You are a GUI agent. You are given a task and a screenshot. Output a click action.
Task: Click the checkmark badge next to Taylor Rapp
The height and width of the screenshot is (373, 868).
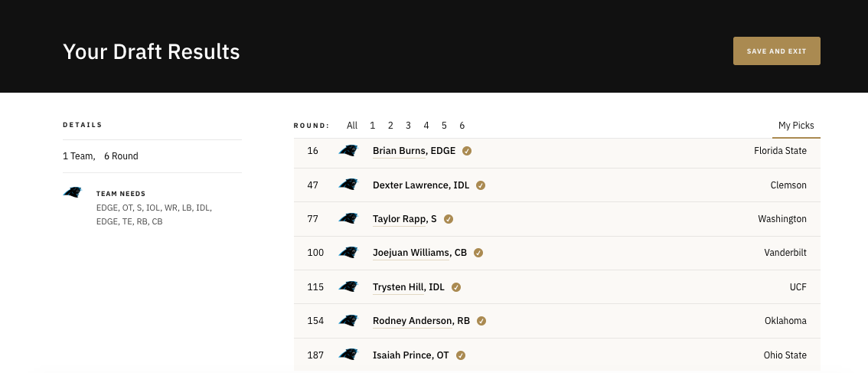[x=449, y=219]
